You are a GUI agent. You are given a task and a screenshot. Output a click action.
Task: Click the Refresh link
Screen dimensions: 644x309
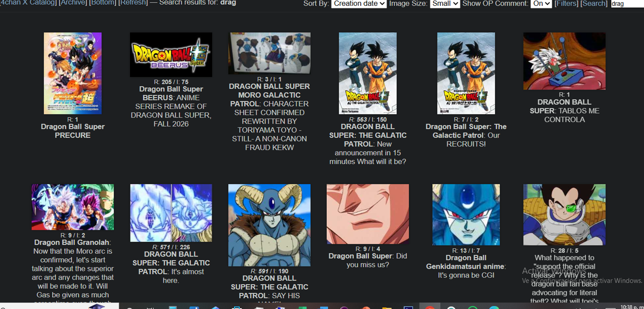pyautogui.click(x=133, y=3)
